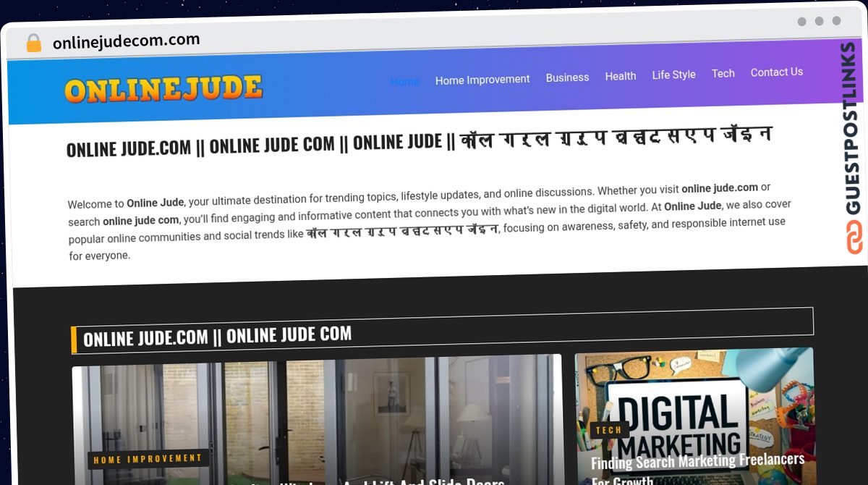Click the padlock icon in address bar

coord(33,43)
